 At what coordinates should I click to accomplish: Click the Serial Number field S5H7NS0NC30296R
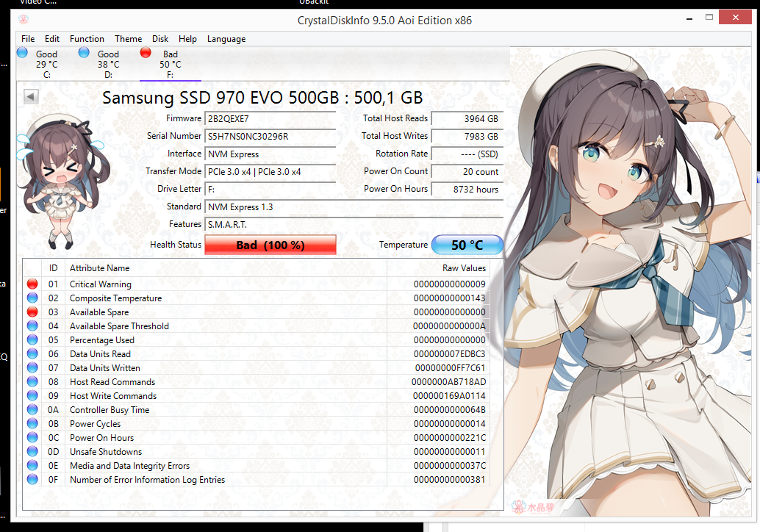[x=270, y=137]
